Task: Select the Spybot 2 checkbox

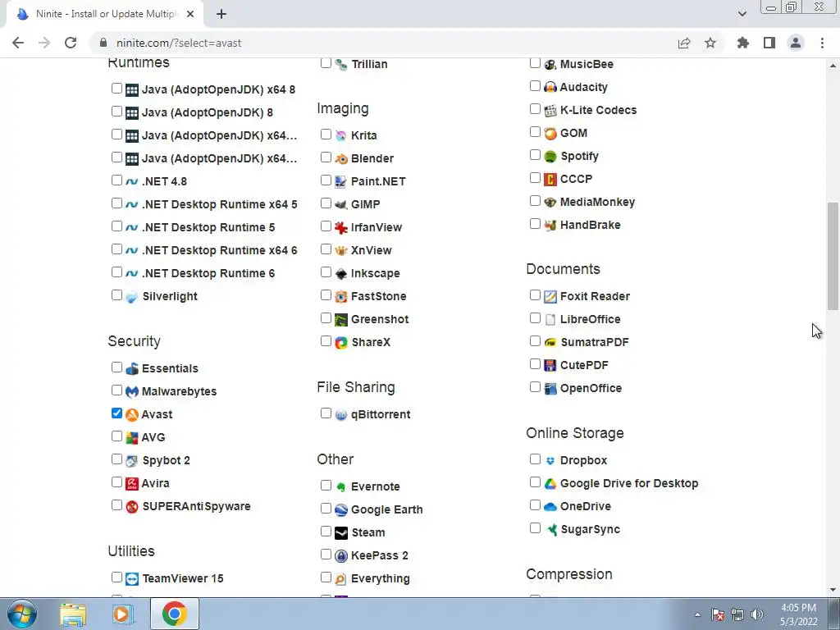Action: (116, 459)
